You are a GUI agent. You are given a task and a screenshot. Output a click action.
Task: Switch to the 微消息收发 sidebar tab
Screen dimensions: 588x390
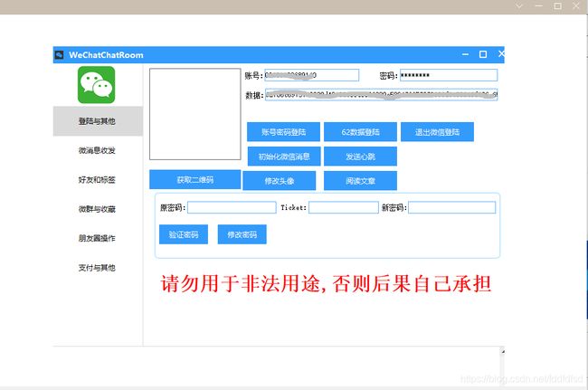(x=98, y=150)
